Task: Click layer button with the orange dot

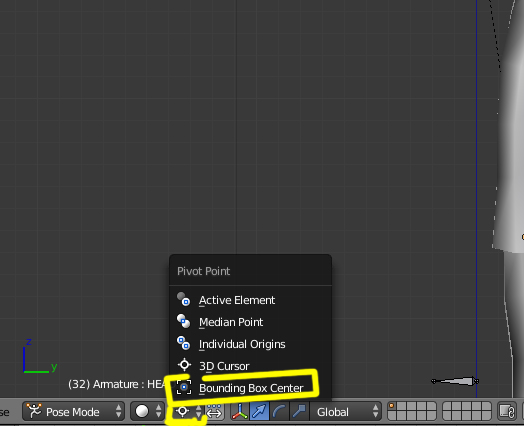Action: click(393, 407)
